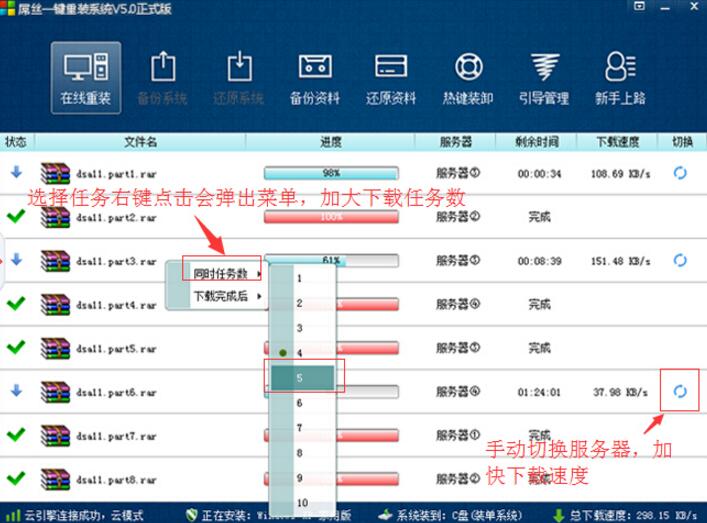Image resolution: width=707 pixels, height=523 pixels.
Task: Select the 还原系统 restore system icon
Action: [239, 77]
